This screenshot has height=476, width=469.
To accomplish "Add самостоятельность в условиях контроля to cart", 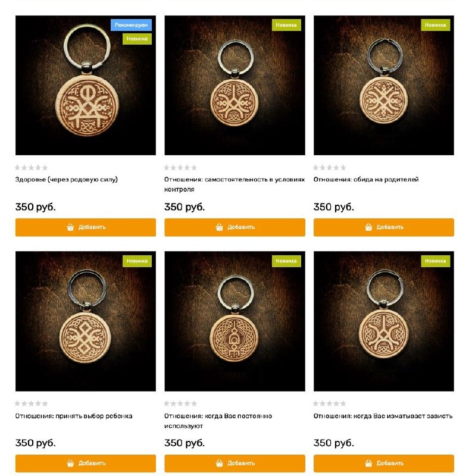I will click(235, 227).
